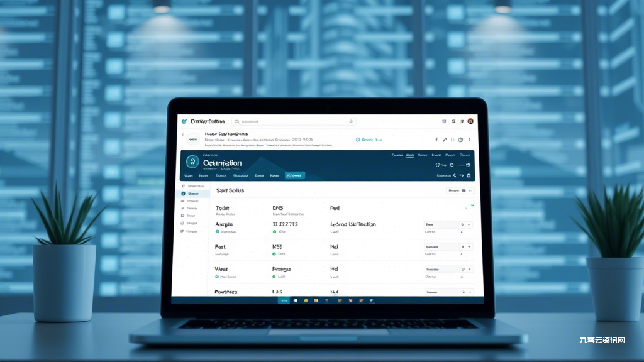Go back with the chevron above the sidebar
Viewport: 644px width, 362px height.
[183, 134]
